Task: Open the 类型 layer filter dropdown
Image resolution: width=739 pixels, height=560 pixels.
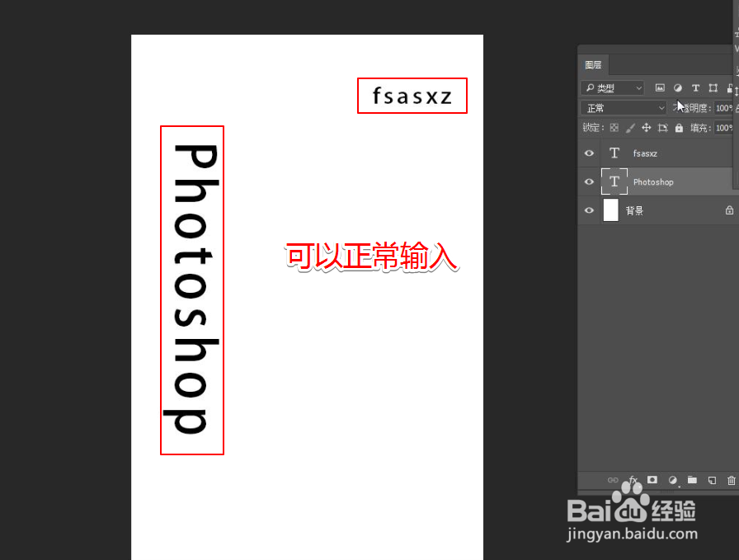Action: pos(613,88)
